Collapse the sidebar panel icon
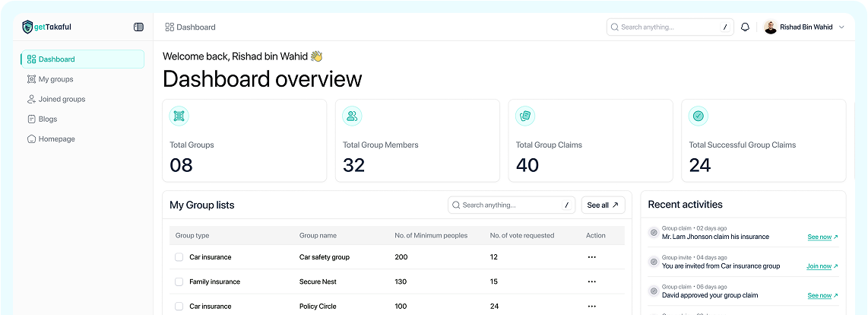 pos(138,27)
